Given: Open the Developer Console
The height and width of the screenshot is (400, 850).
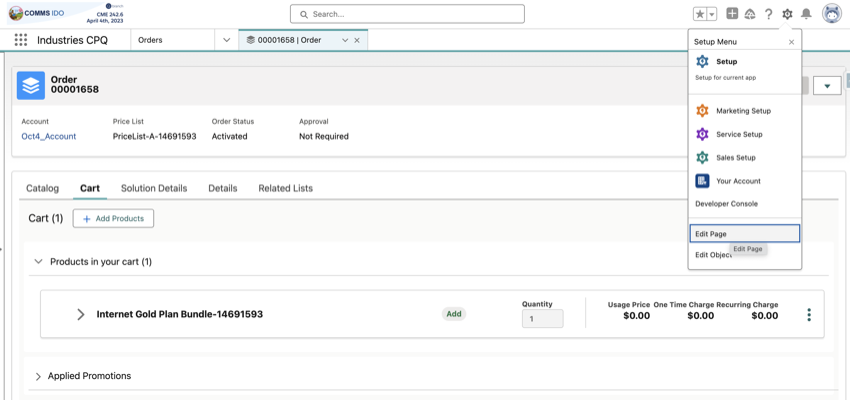Looking at the screenshot, I should pyautogui.click(x=726, y=204).
